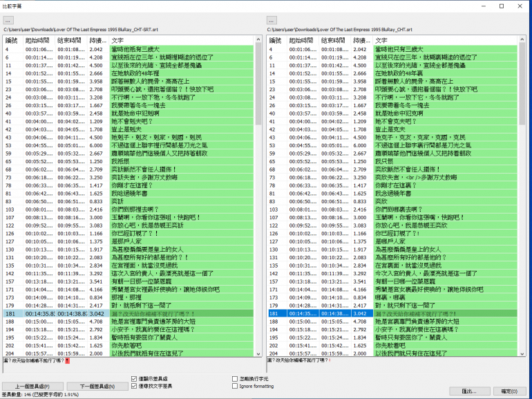This screenshot has width=532, height=399.
Task: Click the 匯出... export button
Action: pos(470,391)
